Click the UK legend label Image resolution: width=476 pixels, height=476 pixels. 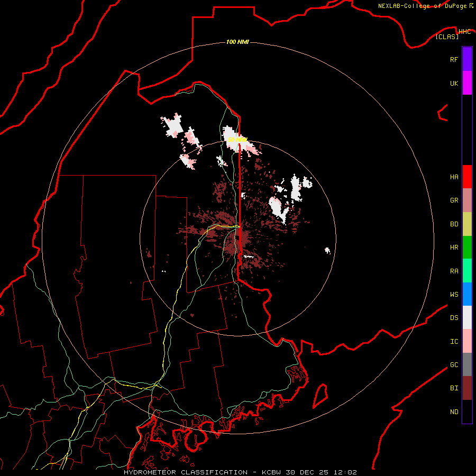454,83
